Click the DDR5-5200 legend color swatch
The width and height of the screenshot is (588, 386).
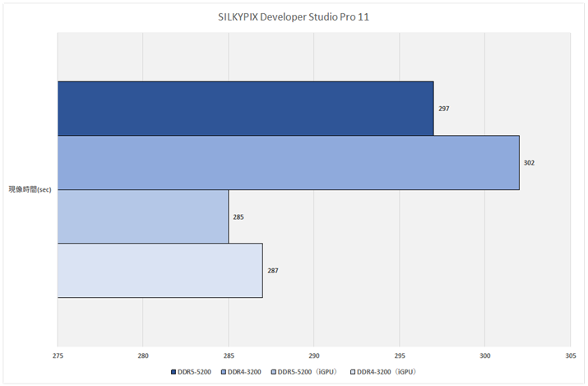pyautogui.click(x=174, y=372)
